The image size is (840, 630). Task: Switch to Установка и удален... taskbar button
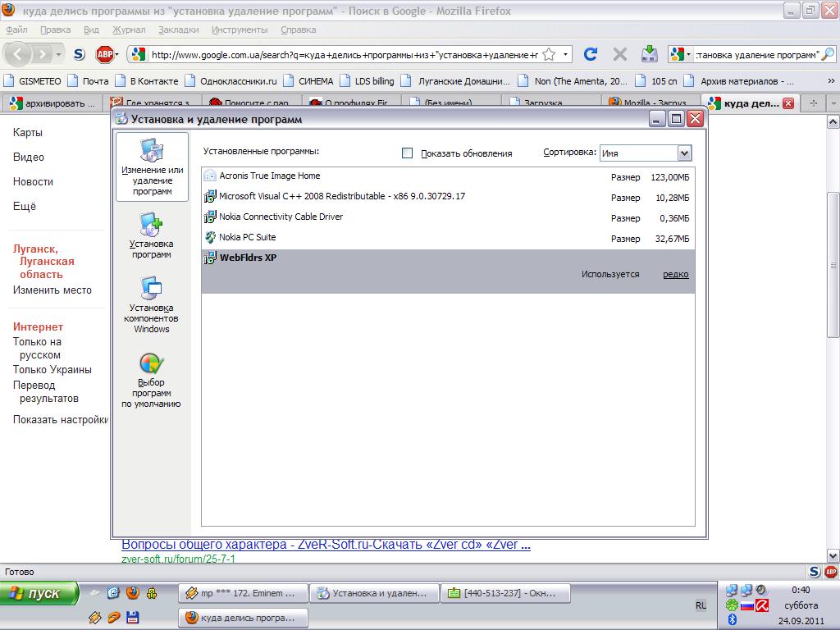pos(374,594)
